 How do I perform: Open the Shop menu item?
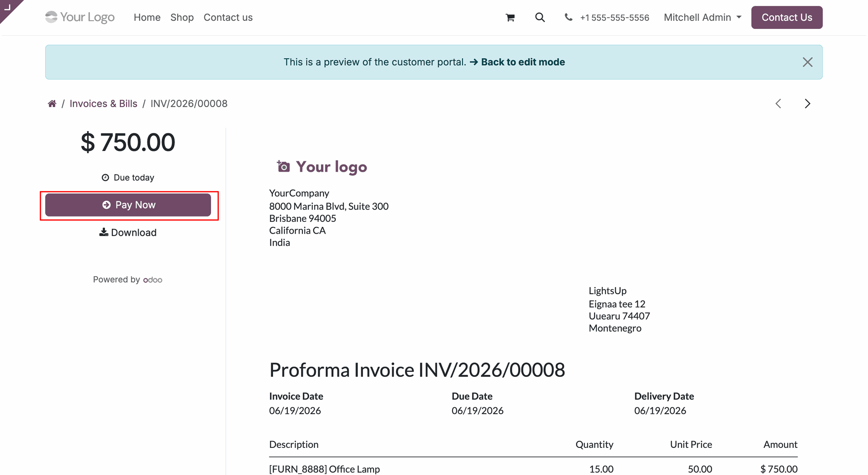pos(182,17)
